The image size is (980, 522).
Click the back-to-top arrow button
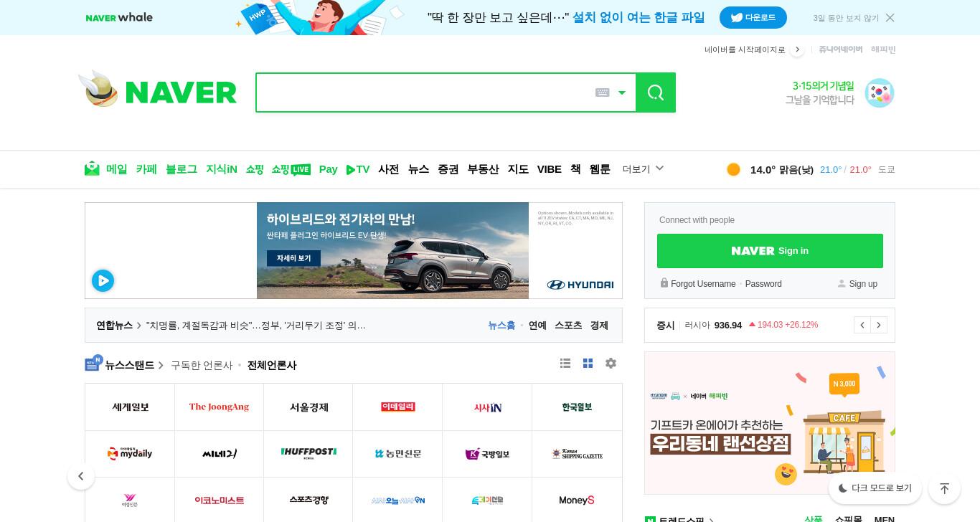click(x=944, y=488)
